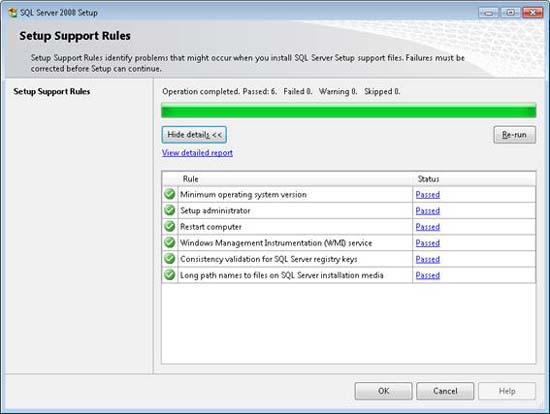Open Passed status for Setup administrator
Screen dimensions: 550x414
click(428, 211)
